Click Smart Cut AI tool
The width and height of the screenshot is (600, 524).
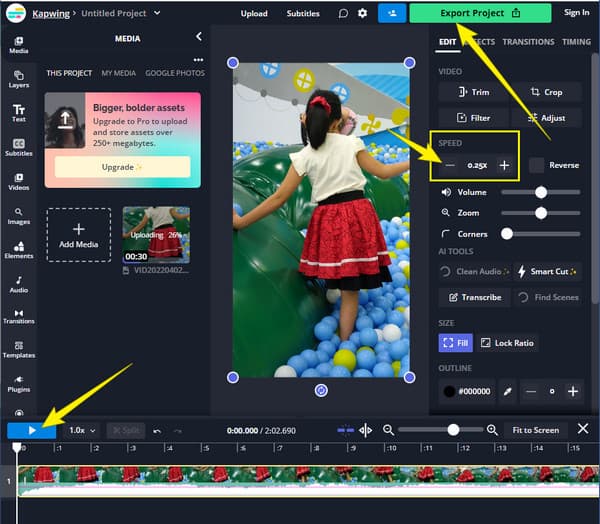[548, 271]
